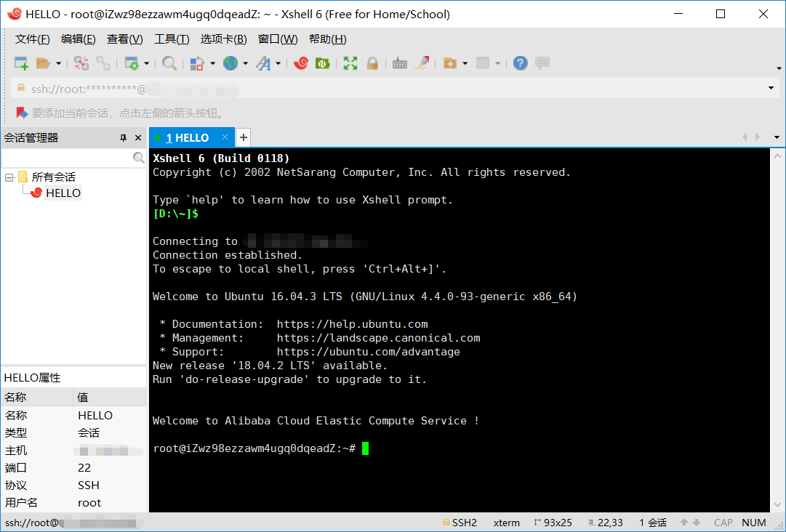Click the layout panes toolbar icon
786x532 pixels.
pos(483,63)
